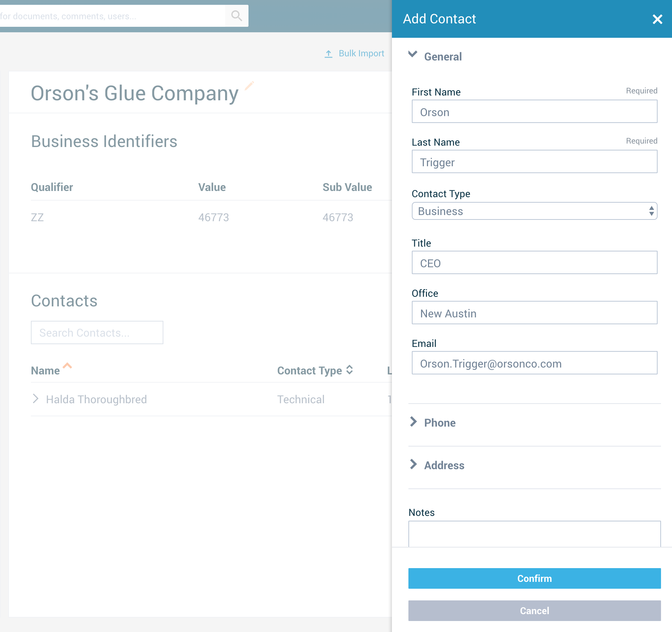This screenshot has height=632, width=672.
Task: Collapse the General section
Action: [x=413, y=54]
